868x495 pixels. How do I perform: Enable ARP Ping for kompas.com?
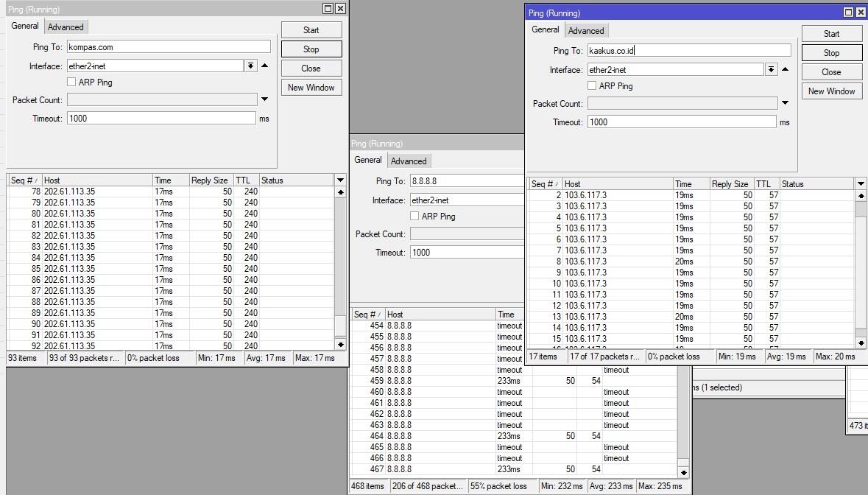pos(72,82)
